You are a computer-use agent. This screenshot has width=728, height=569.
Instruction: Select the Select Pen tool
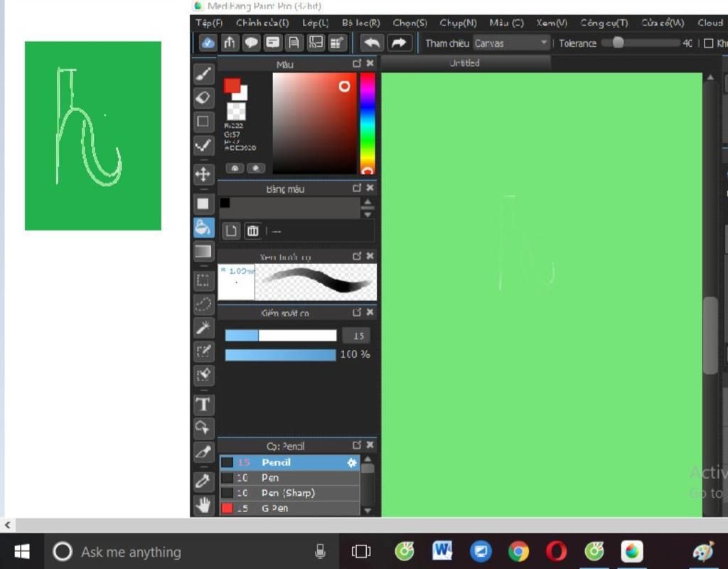(x=203, y=351)
